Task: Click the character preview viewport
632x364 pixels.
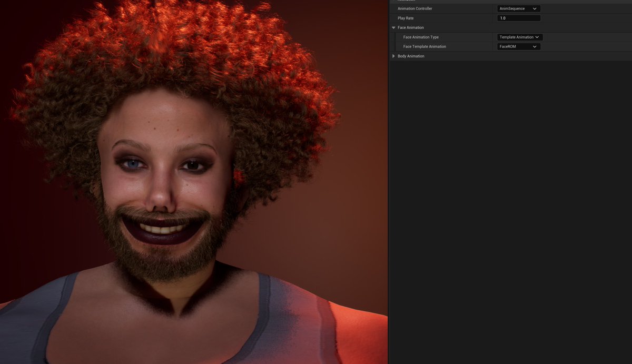Action: point(194,182)
